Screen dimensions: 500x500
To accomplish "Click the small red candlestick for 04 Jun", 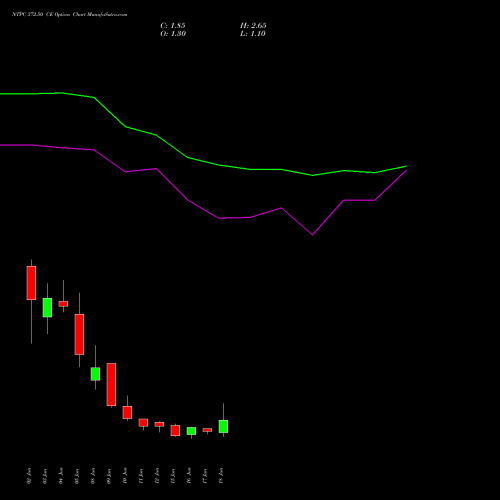I will 63,304.
